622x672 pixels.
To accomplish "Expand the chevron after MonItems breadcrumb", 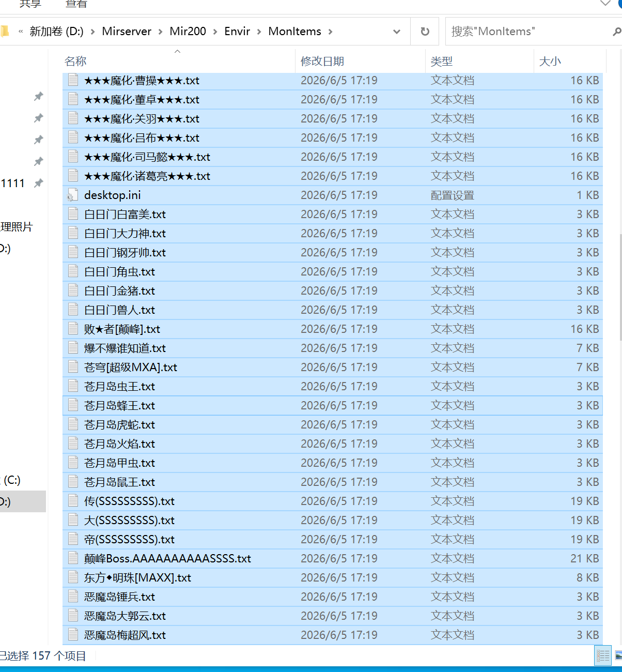I will (330, 32).
